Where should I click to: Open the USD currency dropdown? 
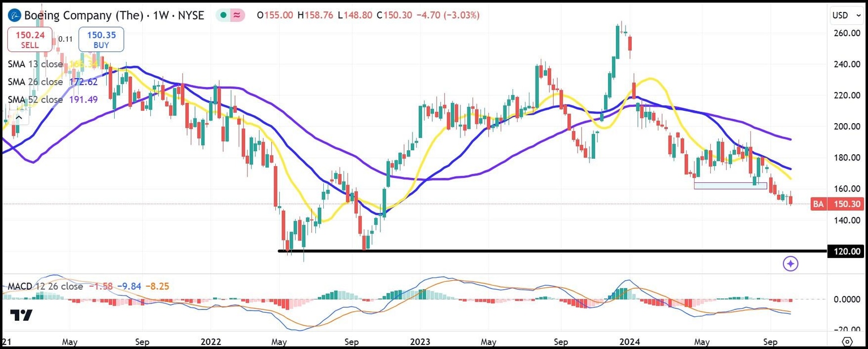click(x=847, y=15)
